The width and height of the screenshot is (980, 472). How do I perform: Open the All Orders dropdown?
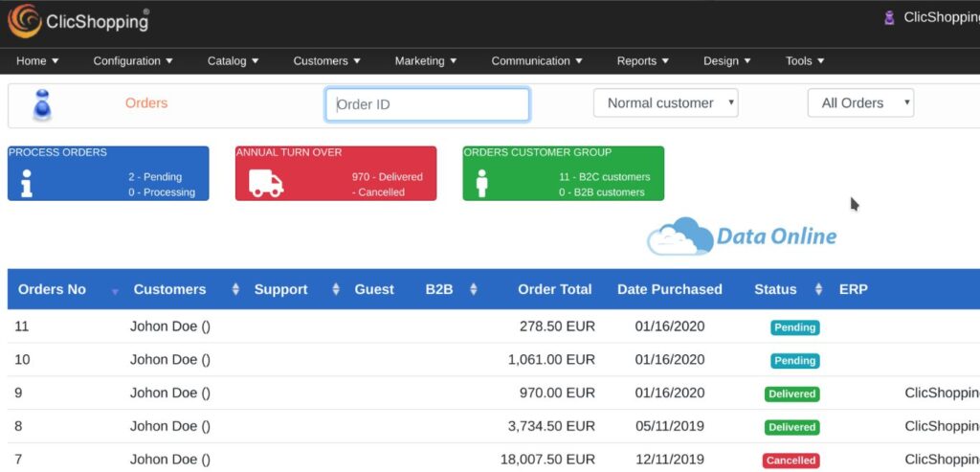(860, 103)
